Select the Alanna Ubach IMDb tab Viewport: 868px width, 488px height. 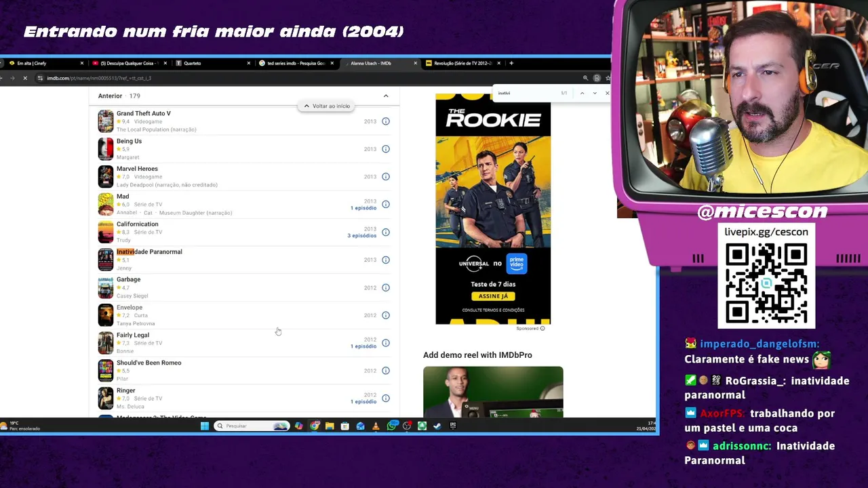tap(380, 63)
